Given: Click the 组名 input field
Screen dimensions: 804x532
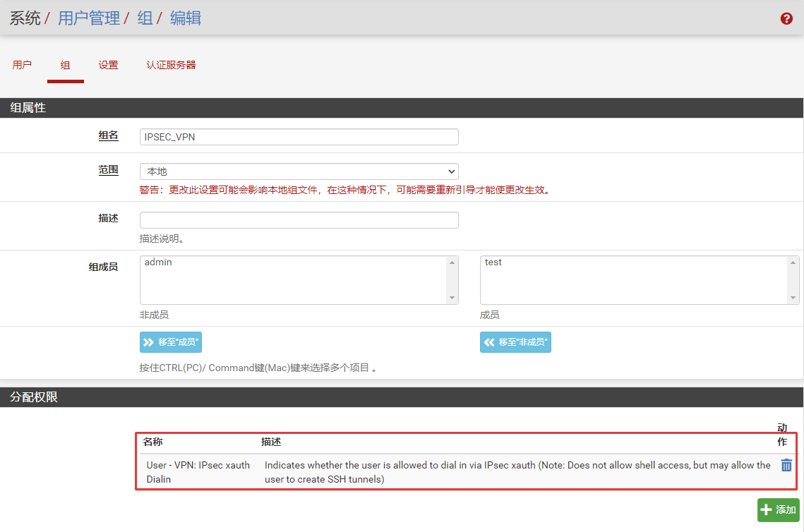Looking at the screenshot, I should click(299, 137).
